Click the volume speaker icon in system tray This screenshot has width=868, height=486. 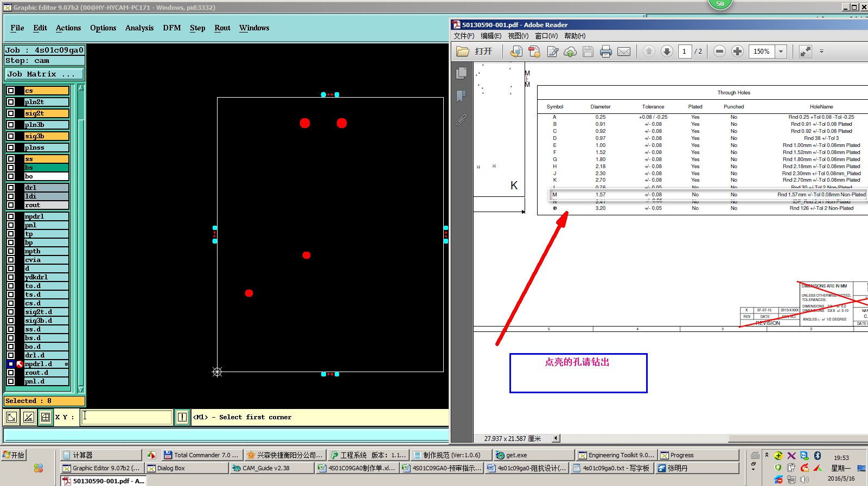pyautogui.click(x=805, y=479)
